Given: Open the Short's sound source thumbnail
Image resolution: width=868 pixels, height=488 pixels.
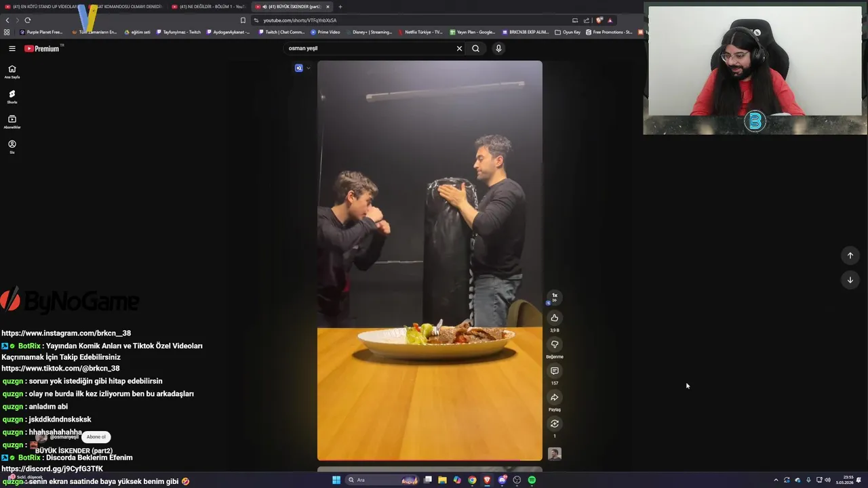Looking at the screenshot, I should [x=555, y=454].
